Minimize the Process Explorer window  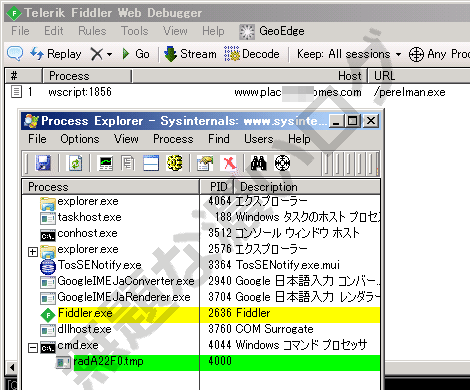pyautogui.click(x=336, y=121)
